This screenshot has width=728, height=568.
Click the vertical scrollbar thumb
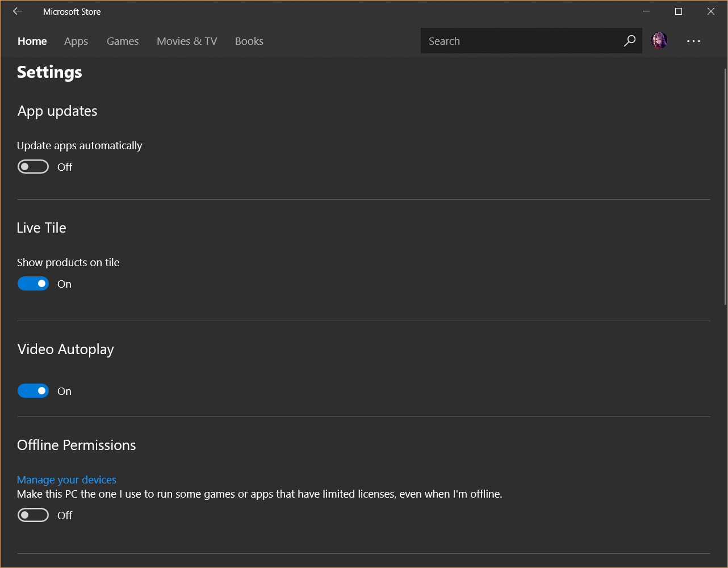coord(725,187)
